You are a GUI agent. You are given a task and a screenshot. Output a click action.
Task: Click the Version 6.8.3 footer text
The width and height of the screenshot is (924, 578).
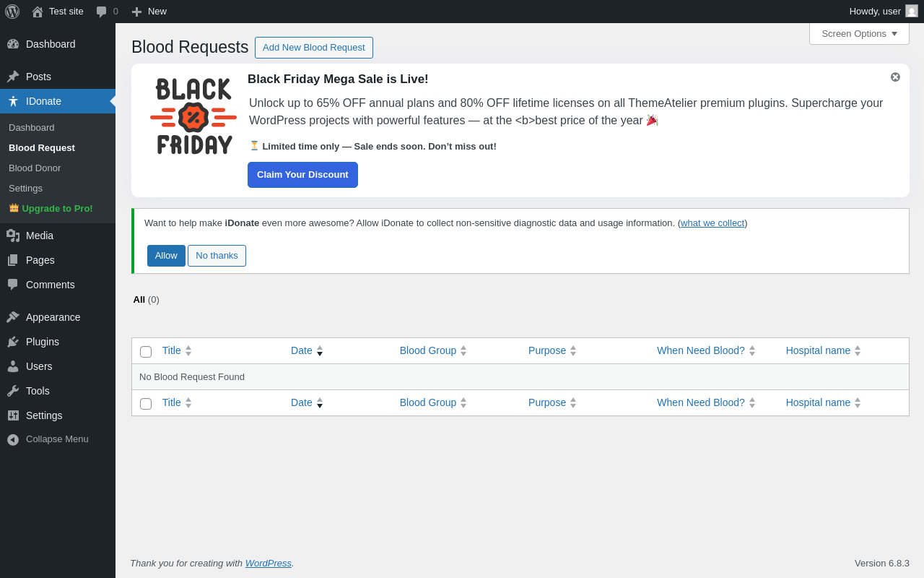[x=882, y=564]
